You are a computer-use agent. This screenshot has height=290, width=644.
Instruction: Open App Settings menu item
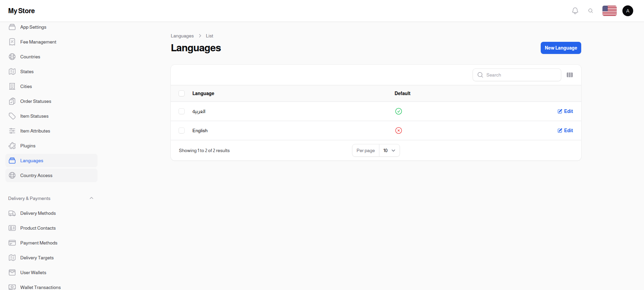pos(51,27)
